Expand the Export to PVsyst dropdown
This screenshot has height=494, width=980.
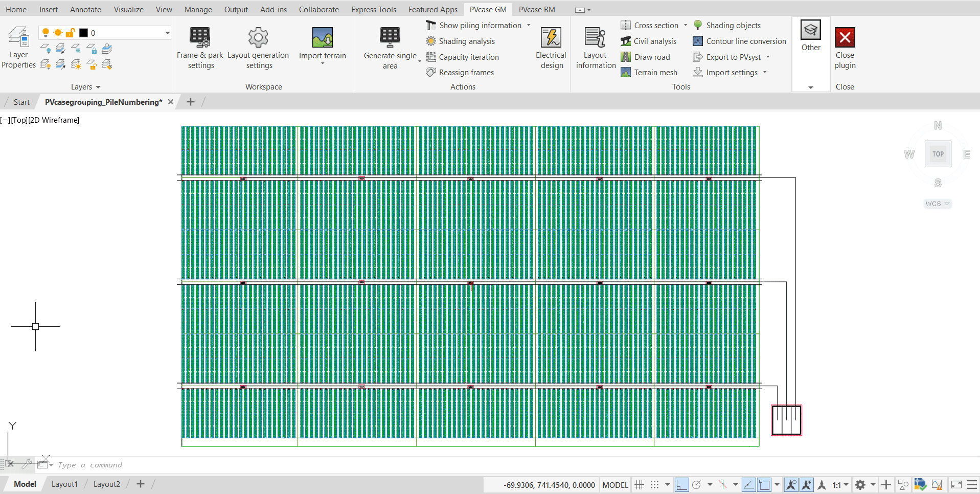click(768, 57)
